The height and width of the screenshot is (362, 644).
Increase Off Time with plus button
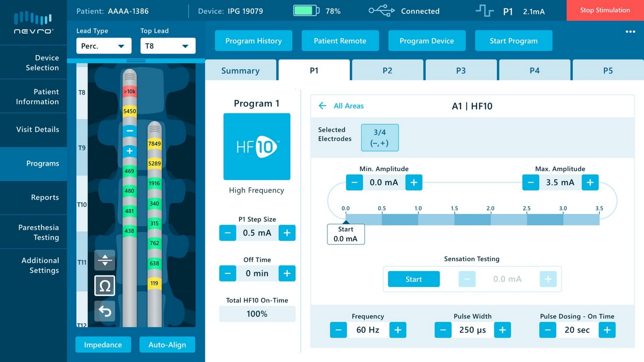[x=287, y=273]
